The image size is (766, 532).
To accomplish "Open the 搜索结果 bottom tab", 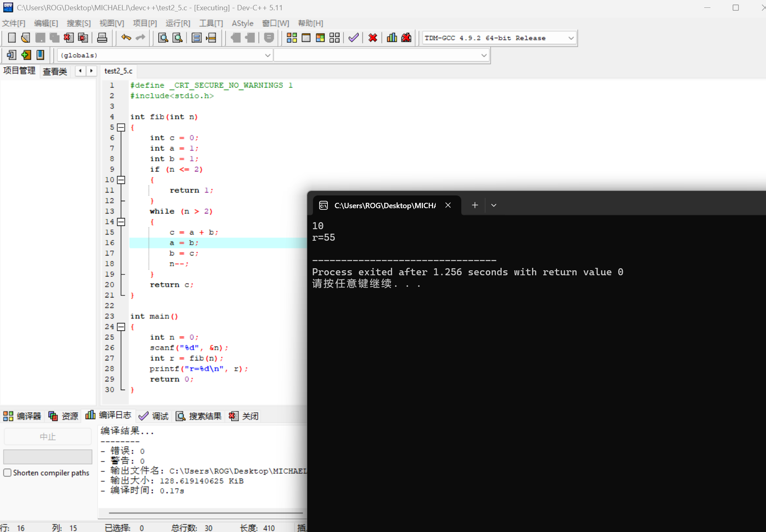I will pyautogui.click(x=199, y=416).
